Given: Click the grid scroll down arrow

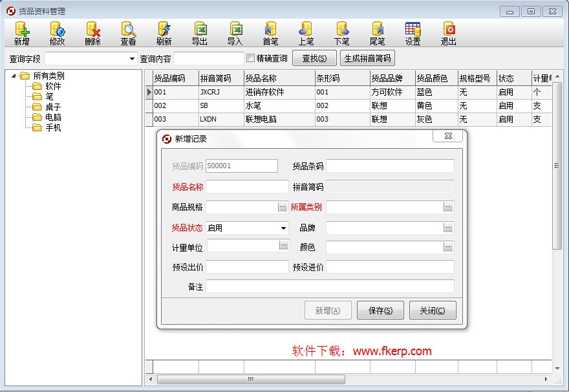Looking at the screenshot, I should click(557, 369).
